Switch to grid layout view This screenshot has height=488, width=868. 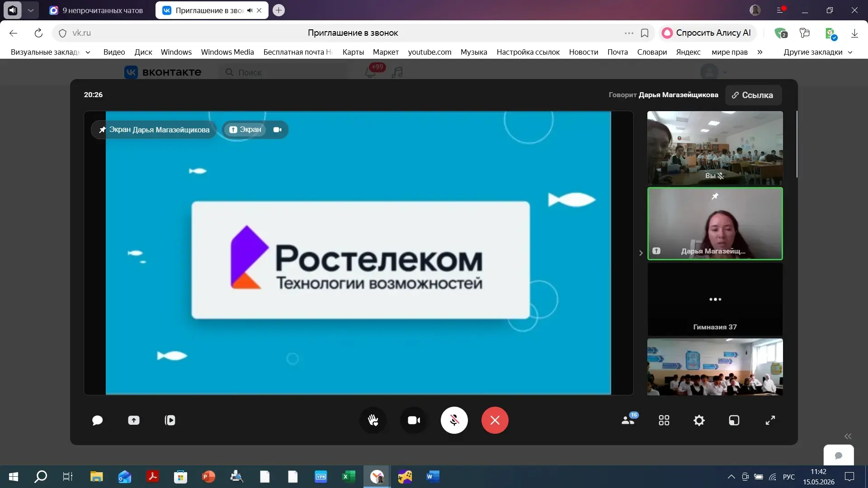coord(664,421)
